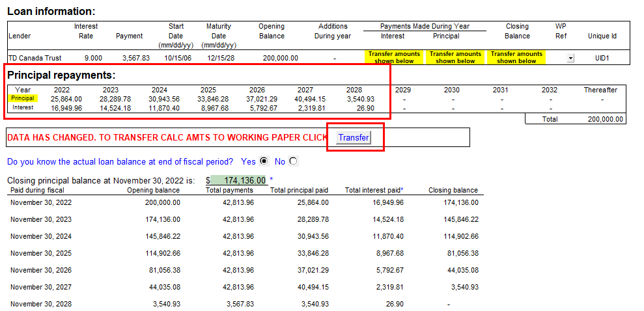Click the Interest 'Transfer amounts shown below' cell
The width and height of the screenshot is (644, 311).
point(394,57)
